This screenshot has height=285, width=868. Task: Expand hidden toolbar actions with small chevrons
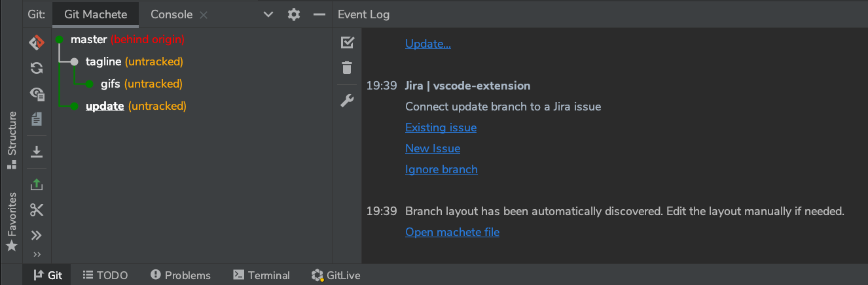pos(37,254)
